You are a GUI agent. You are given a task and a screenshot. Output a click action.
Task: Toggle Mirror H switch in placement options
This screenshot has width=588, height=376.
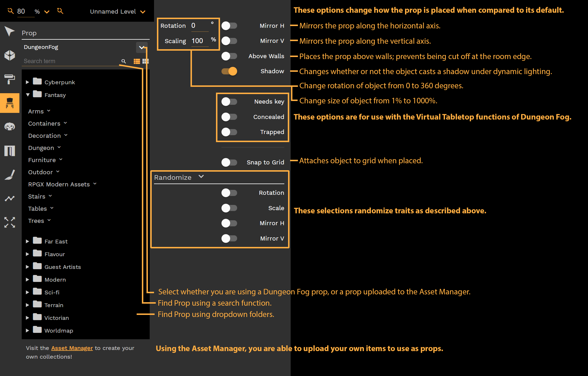229,26
